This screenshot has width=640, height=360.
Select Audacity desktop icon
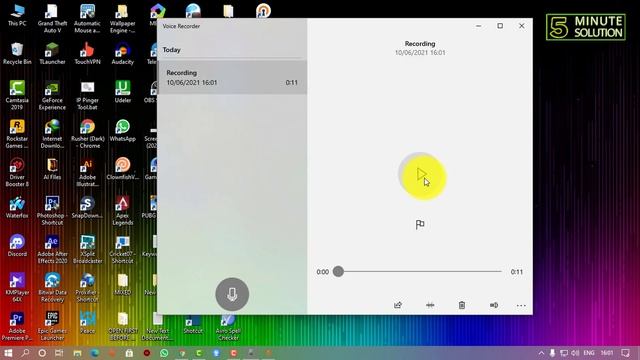pos(122,53)
